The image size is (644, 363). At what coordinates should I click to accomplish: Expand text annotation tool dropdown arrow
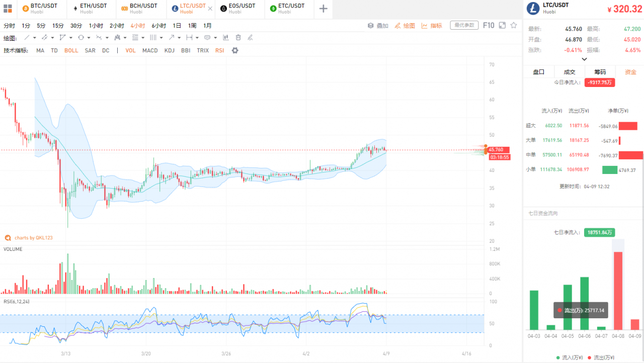click(x=215, y=38)
